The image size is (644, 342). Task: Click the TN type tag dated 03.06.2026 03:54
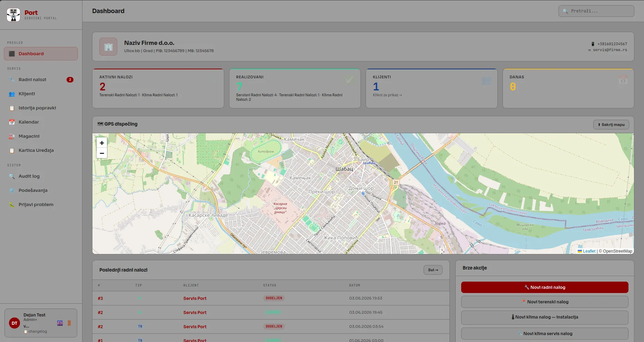[x=140, y=326]
